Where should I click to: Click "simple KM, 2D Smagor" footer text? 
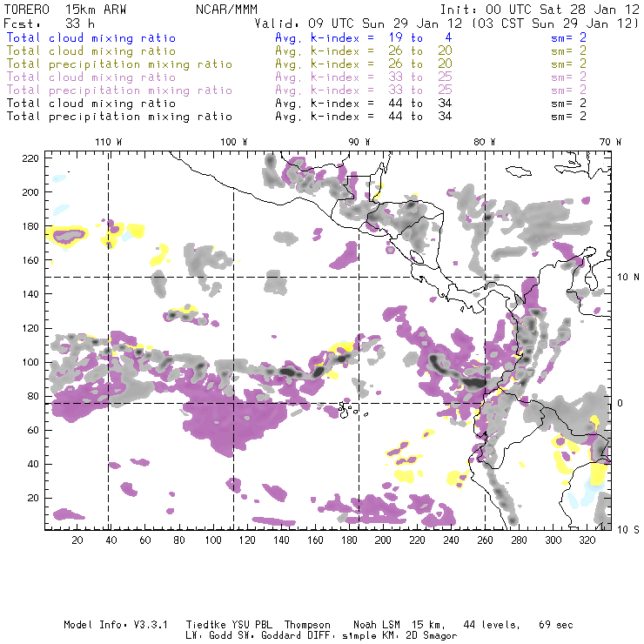(x=399, y=636)
